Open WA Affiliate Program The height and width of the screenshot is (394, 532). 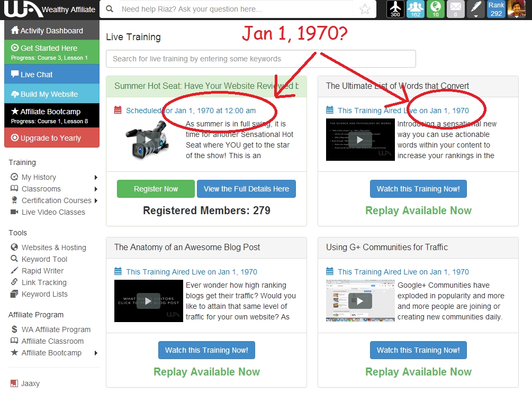click(x=56, y=329)
